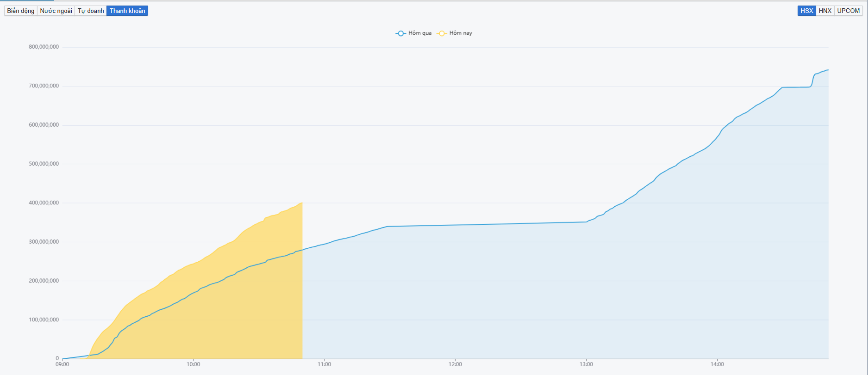Click the end of the blue Hôm qua line
The height and width of the screenshot is (375, 868).
point(827,70)
